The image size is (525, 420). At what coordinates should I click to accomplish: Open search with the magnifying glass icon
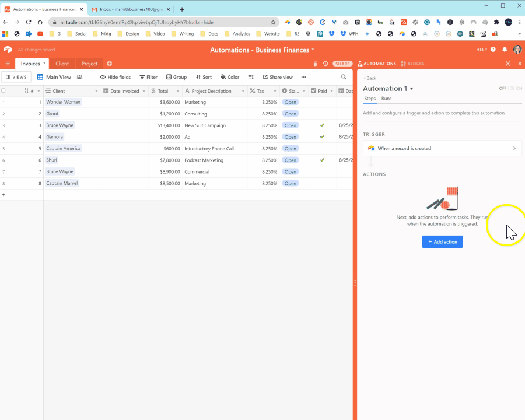point(344,76)
